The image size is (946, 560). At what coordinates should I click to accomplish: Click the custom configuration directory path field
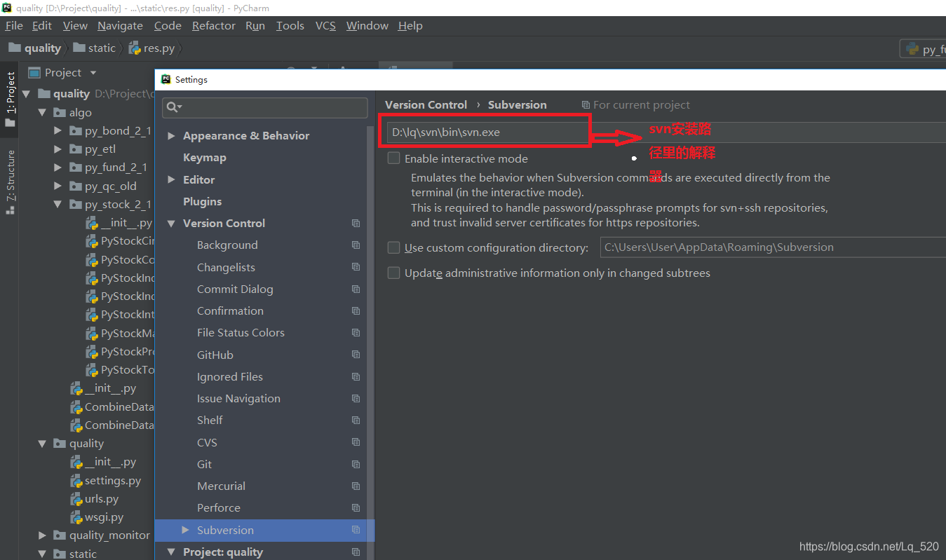773,247
